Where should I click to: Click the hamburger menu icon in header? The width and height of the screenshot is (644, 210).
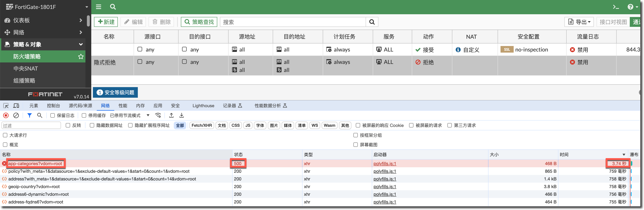[x=99, y=7]
